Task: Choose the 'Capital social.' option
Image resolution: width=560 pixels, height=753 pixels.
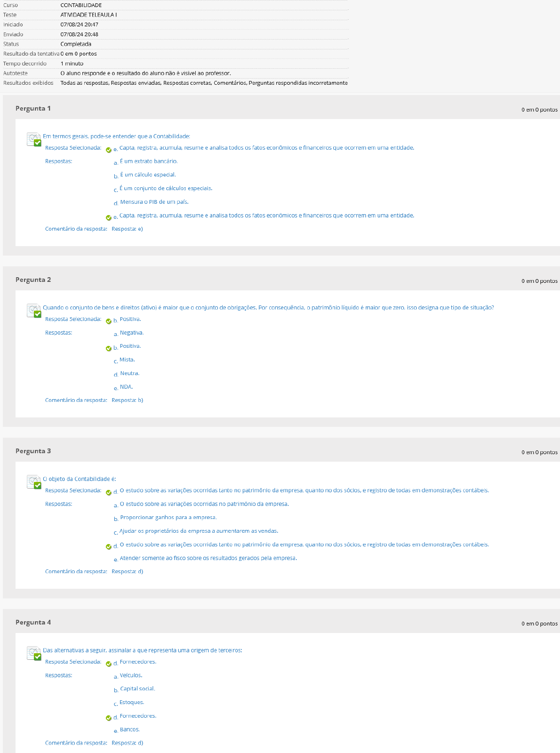Action: pos(137,689)
